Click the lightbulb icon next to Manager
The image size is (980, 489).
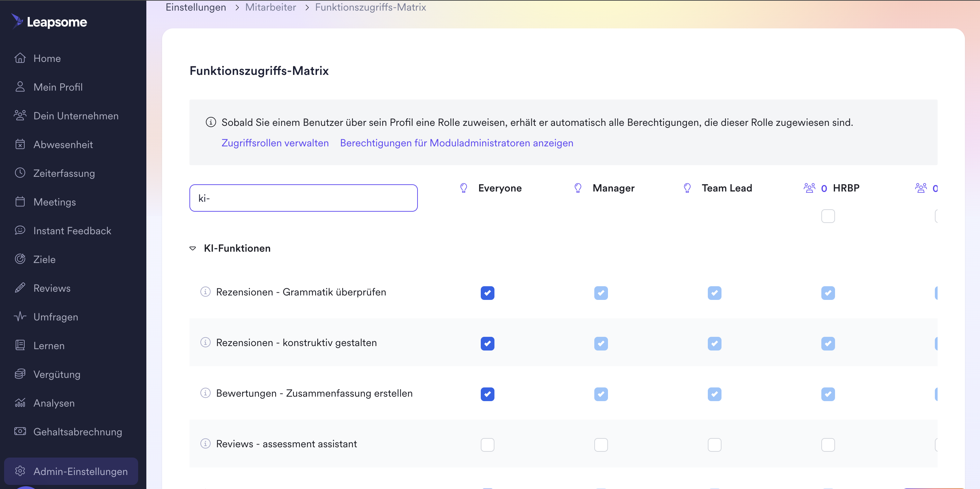click(x=578, y=188)
